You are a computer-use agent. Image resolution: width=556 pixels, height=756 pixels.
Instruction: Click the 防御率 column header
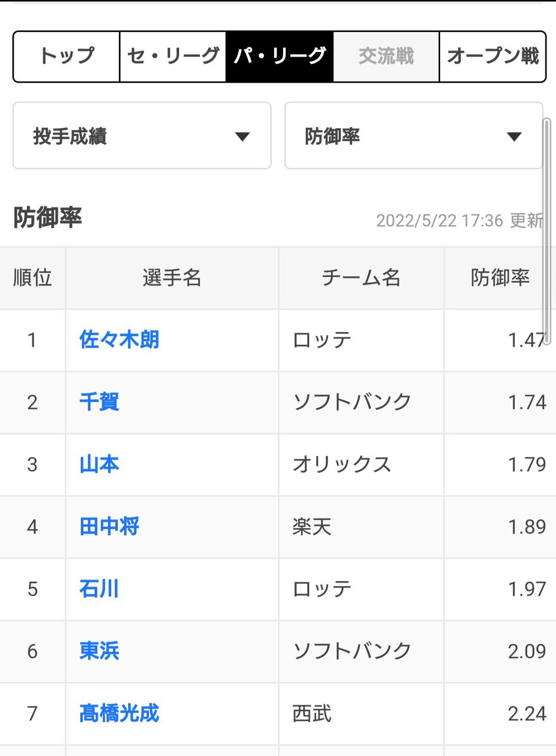pos(500,278)
